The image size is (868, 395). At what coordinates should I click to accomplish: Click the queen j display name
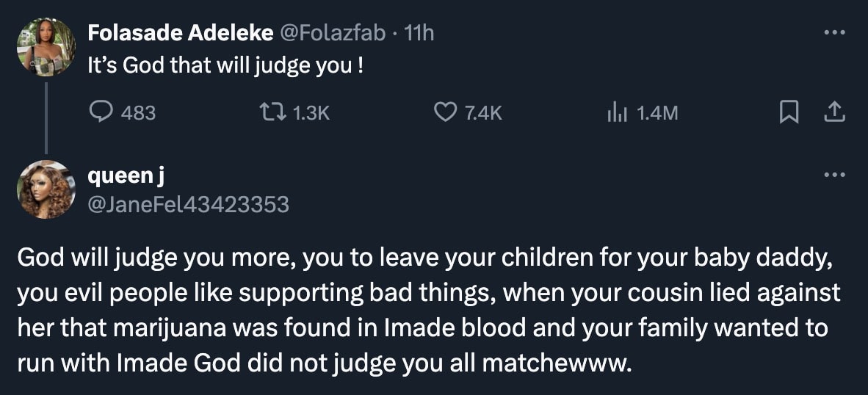(126, 176)
